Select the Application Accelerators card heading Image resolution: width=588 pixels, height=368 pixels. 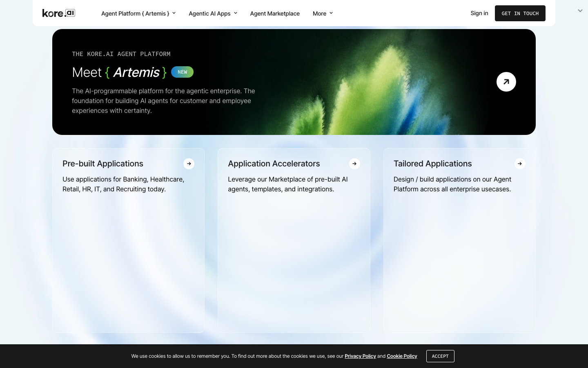pyautogui.click(x=274, y=164)
